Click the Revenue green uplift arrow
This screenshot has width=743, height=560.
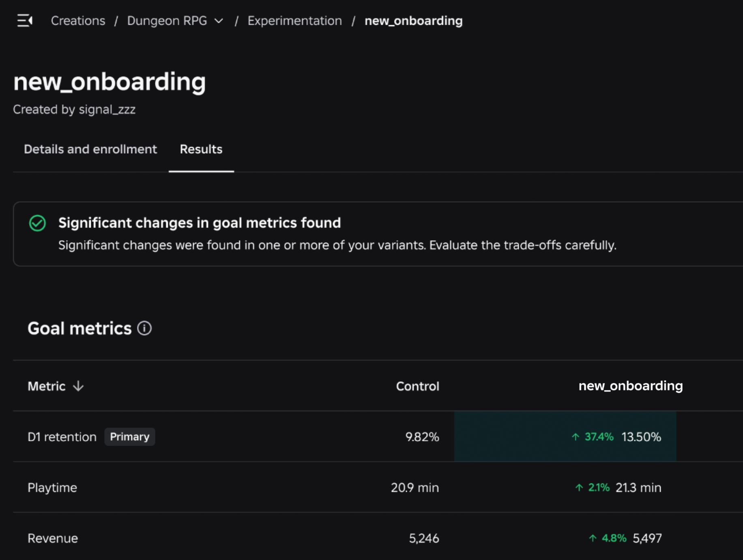592,538
